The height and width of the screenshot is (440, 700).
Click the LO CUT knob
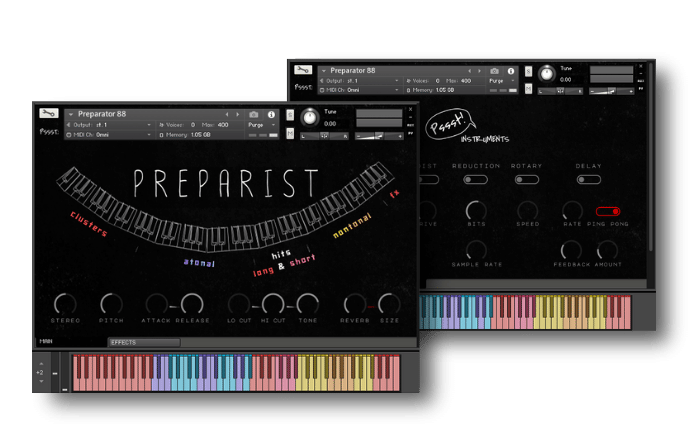[x=239, y=304]
